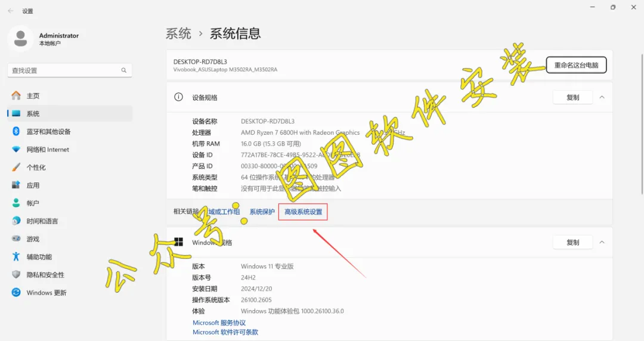
Task: Click the search magnifier icon
Action: click(x=123, y=70)
